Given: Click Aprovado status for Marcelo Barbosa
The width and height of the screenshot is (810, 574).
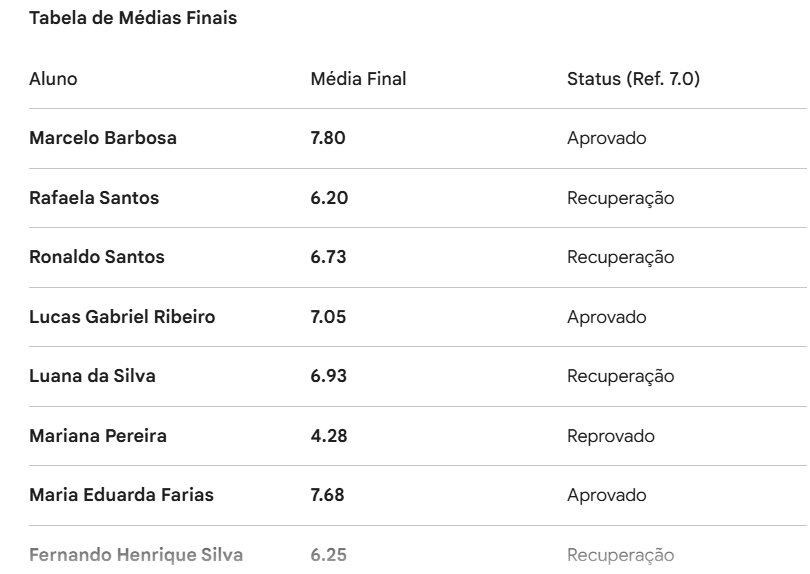Looking at the screenshot, I should click(607, 138).
